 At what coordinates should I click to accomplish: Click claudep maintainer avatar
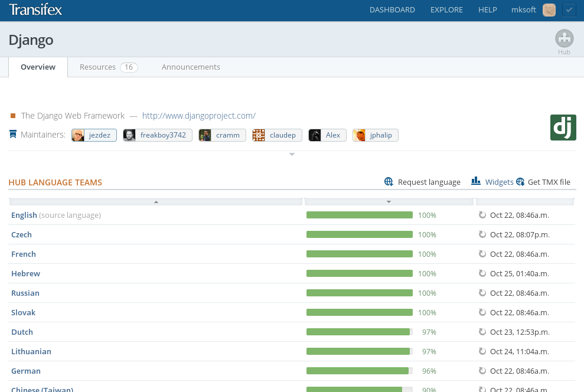259,135
